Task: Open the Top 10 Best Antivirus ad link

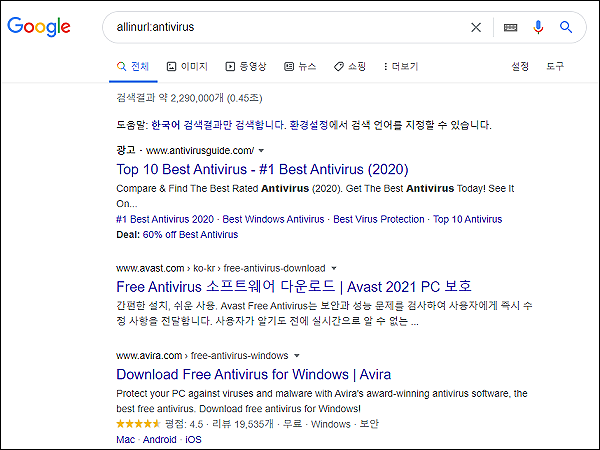Action: 262,169
